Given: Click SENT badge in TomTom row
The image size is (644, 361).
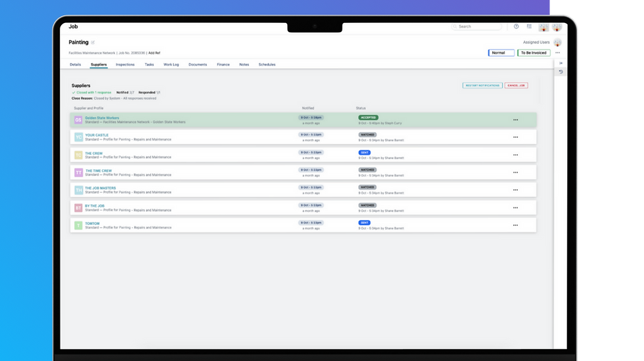Looking at the screenshot, I should point(364,223).
